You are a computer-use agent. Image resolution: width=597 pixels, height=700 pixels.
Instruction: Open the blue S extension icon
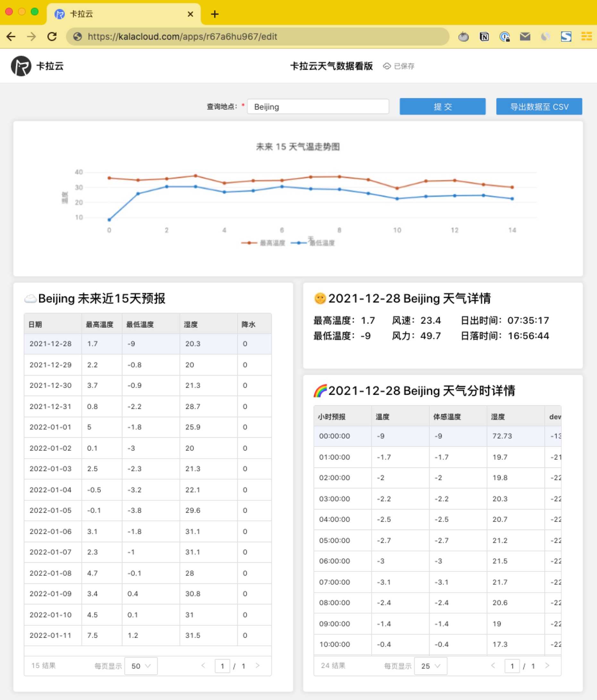(566, 37)
